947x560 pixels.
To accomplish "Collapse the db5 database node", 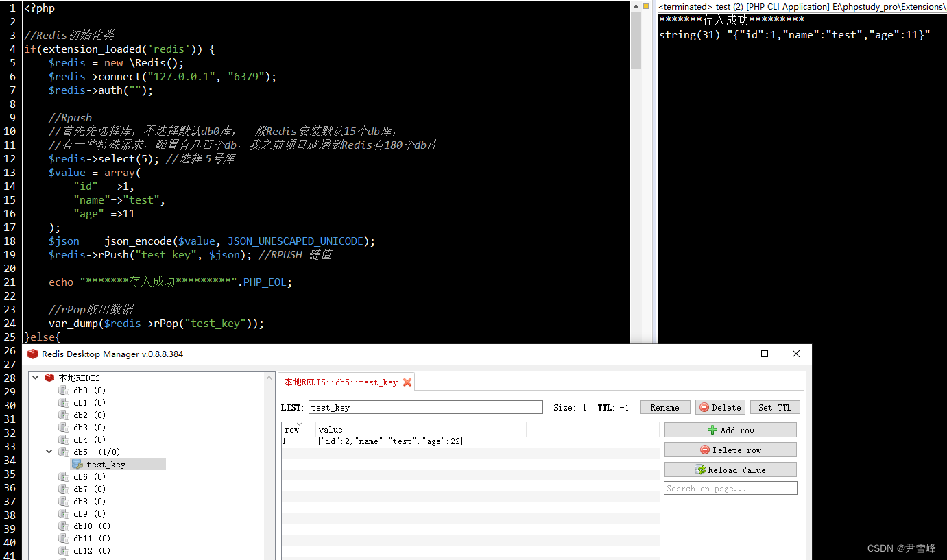I will click(49, 452).
